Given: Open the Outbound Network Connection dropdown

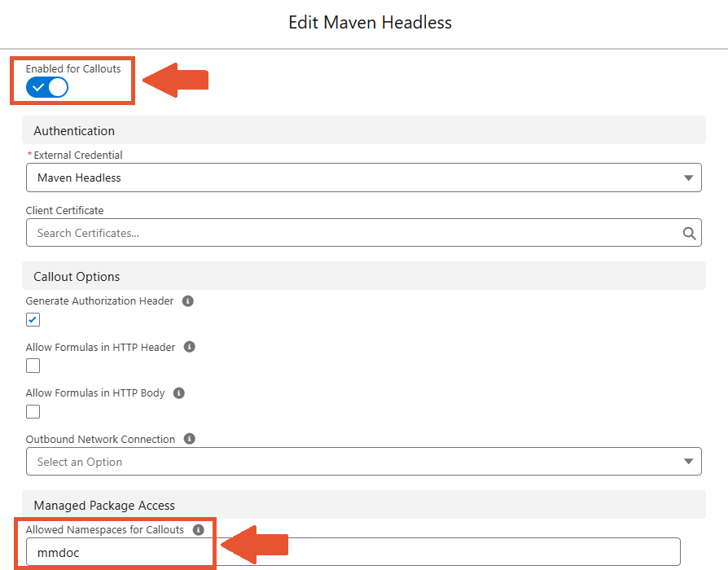Looking at the screenshot, I should (363, 462).
